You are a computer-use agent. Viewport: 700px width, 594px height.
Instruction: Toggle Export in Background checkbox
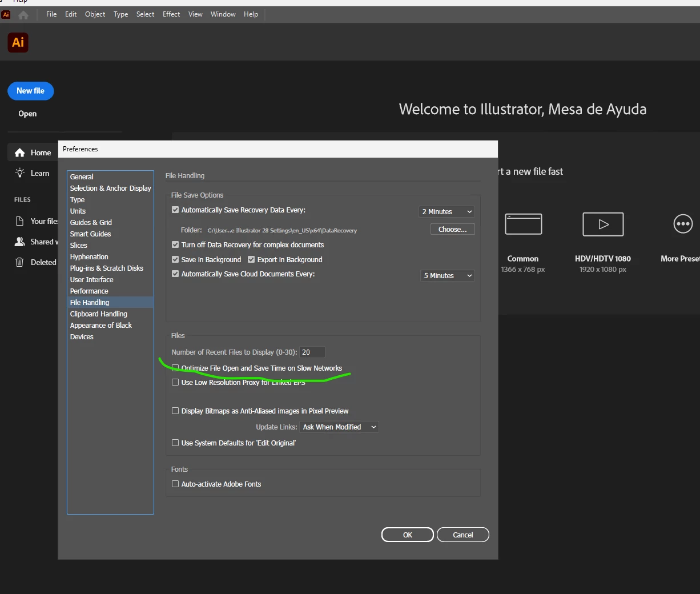pyautogui.click(x=251, y=259)
